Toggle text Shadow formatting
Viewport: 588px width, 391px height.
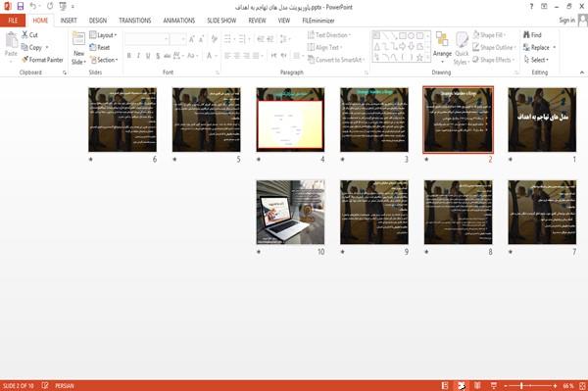(x=158, y=56)
